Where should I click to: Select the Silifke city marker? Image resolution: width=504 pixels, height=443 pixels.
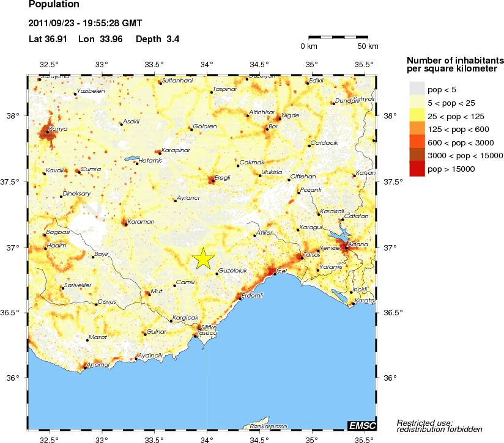click(199, 330)
